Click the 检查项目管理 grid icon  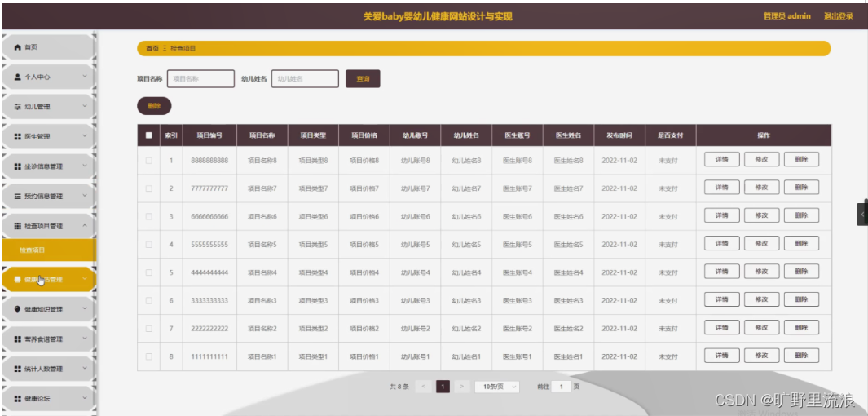pos(17,226)
